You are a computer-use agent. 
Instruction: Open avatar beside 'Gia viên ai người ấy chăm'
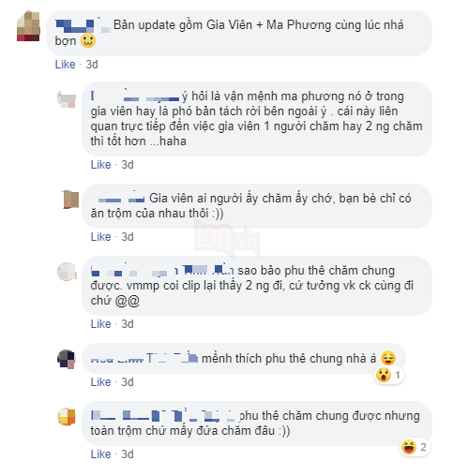coord(70,200)
